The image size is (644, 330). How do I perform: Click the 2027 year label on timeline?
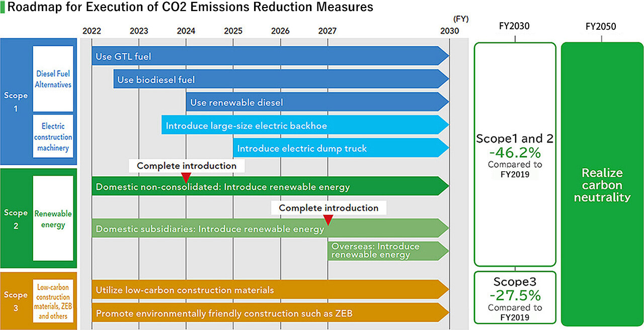click(x=328, y=31)
